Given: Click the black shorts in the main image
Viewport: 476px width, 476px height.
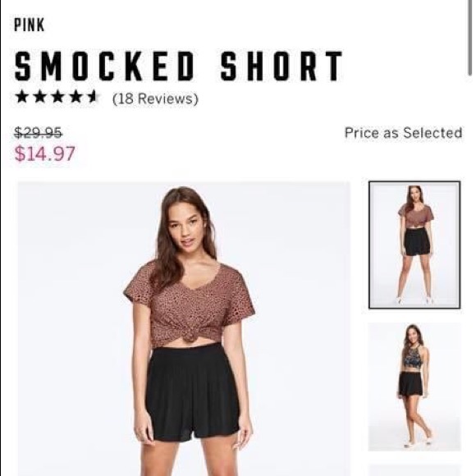Looking at the screenshot, I should click(193, 391).
